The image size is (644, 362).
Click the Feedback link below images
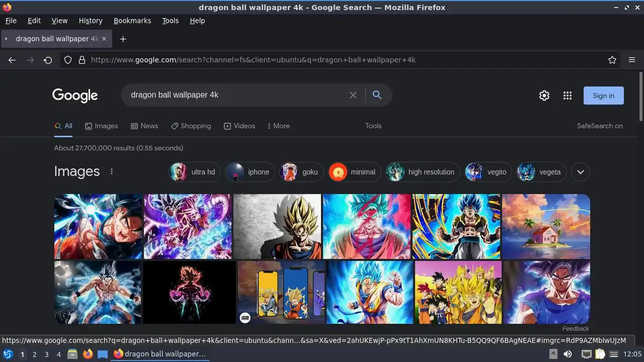tap(576, 329)
